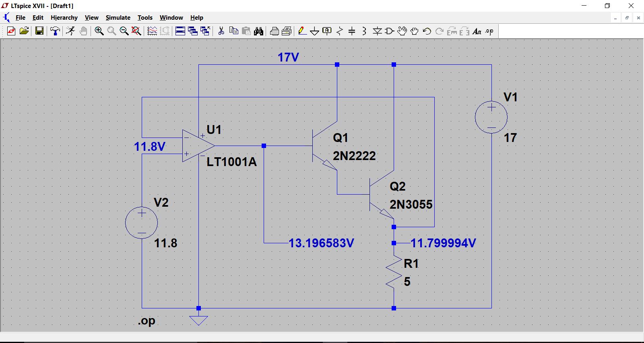The width and height of the screenshot is (644, 343).
Task: Click the Paste clipboard icon
Action: [x=246, y=31]
